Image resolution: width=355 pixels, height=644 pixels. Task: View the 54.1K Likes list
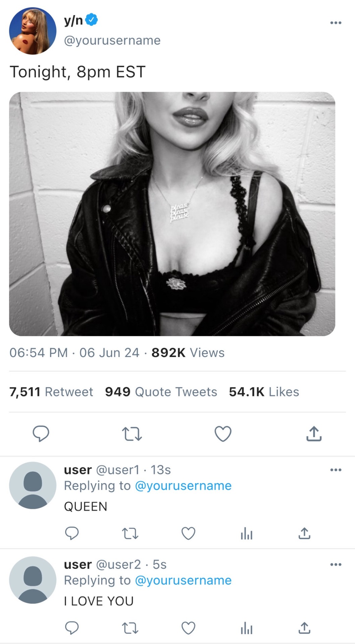264,392
